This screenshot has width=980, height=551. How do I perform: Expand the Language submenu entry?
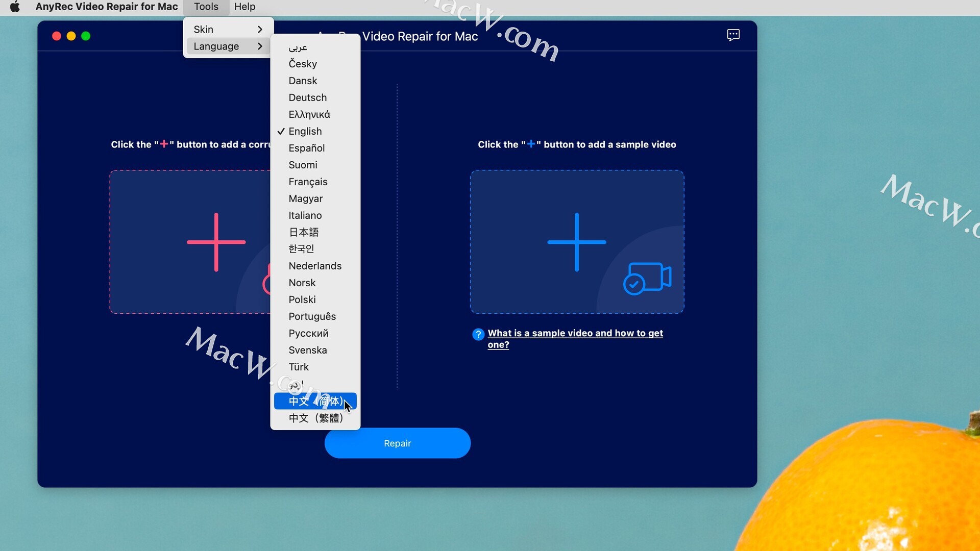pyautogui.click(x=228, y=46)
